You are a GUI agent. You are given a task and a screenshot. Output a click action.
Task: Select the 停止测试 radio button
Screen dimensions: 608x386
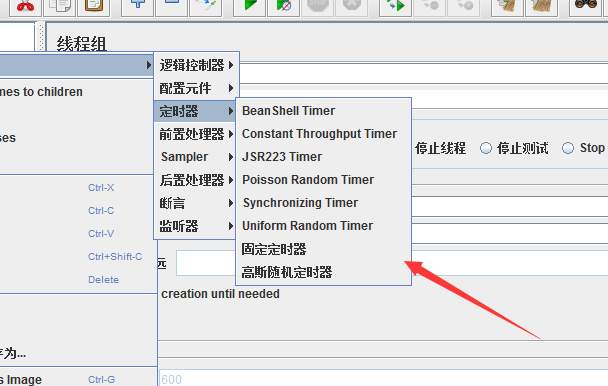[485, 148]
